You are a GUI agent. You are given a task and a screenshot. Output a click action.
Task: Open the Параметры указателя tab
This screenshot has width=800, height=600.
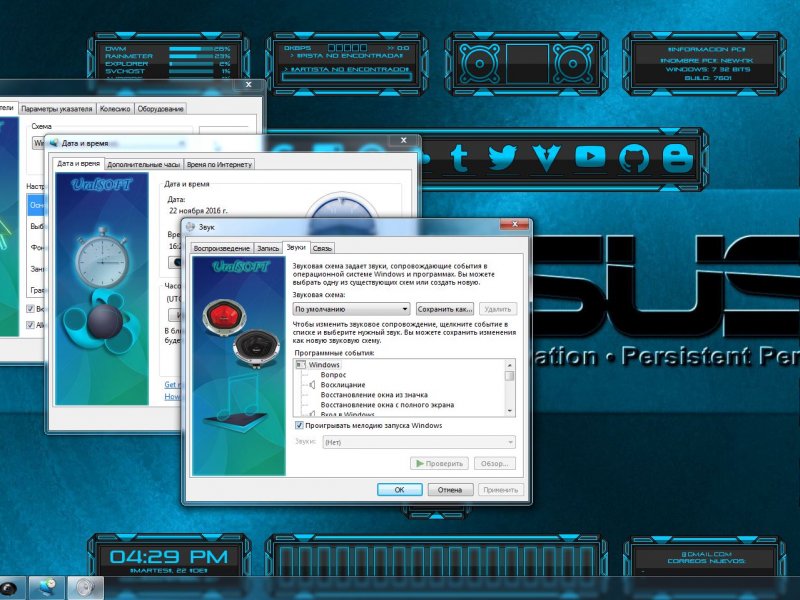tap(57, 109)
